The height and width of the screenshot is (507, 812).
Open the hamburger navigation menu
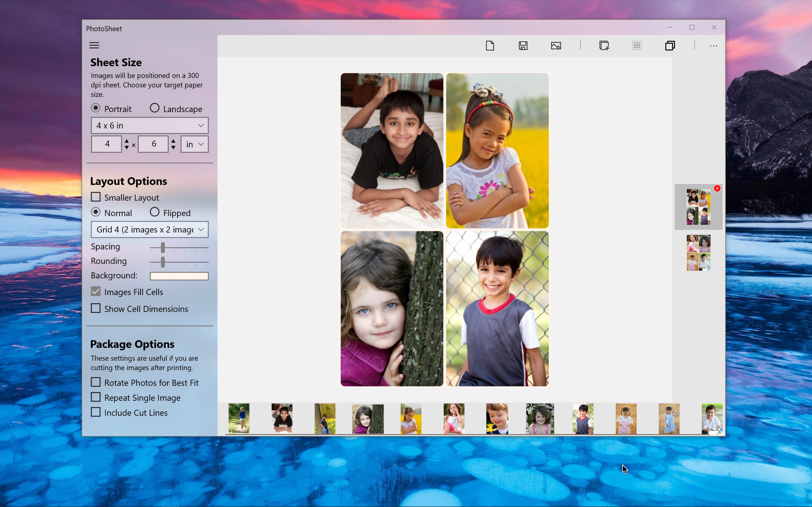point(94,45)
